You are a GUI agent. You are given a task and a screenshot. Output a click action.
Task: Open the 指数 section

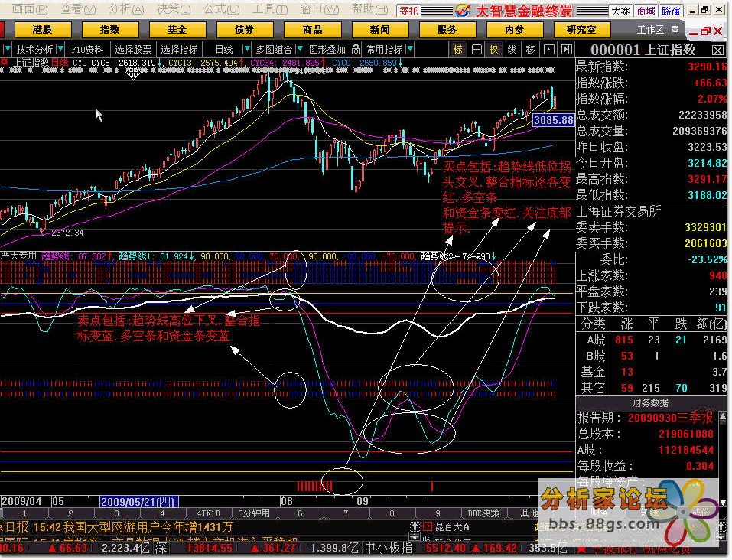point(109,30)
